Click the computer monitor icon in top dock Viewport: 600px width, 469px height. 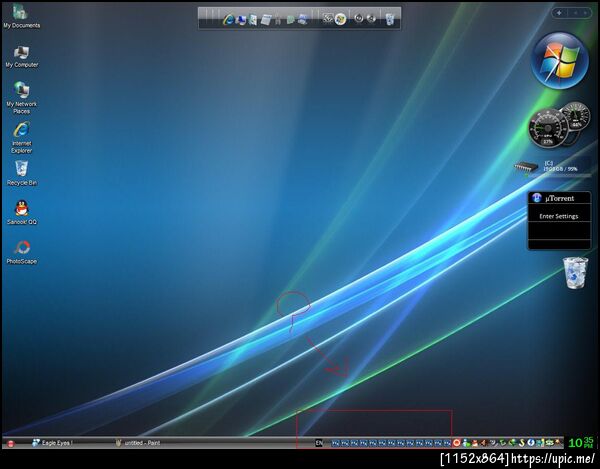tap(241, 19)
